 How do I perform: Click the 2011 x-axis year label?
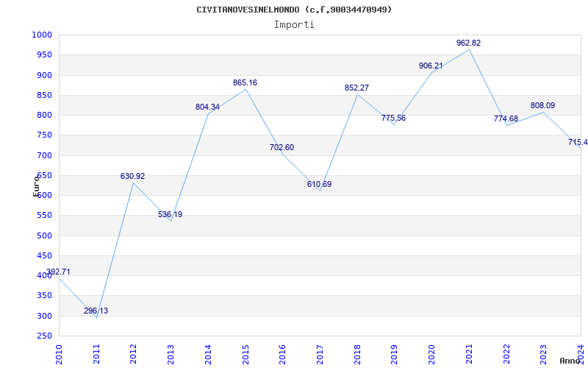click(x=97, y=355)
